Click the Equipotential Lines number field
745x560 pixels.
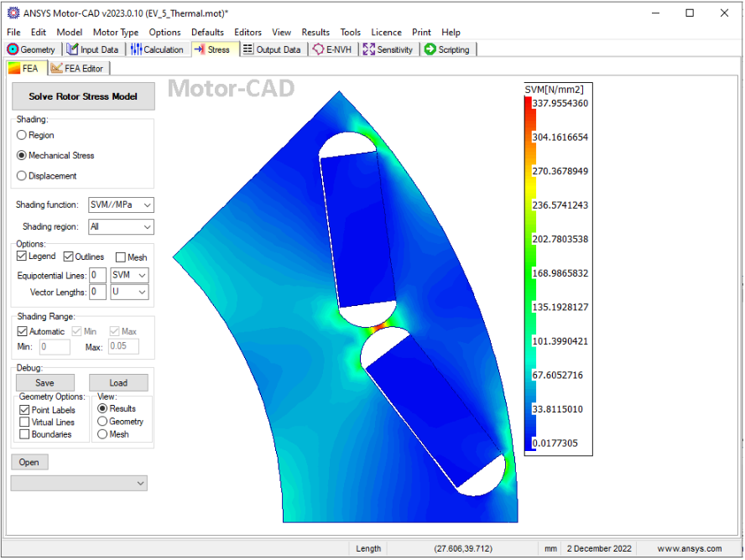97,275
